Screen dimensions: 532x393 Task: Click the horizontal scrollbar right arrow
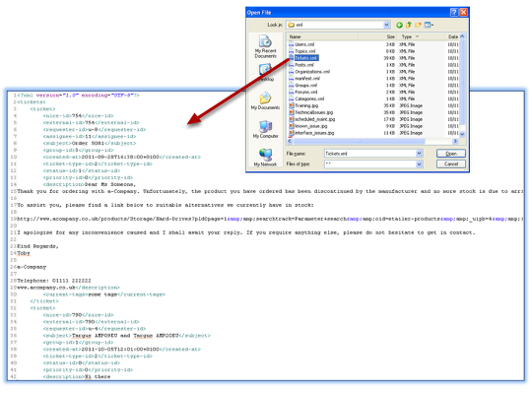click(x=455, y=141)
